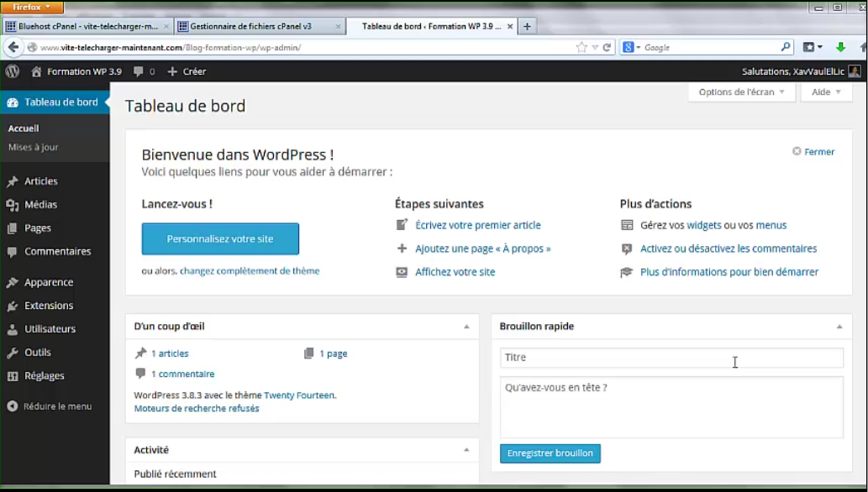
Task: Open the Mises à jour submenu item
Action: point(34,147)
